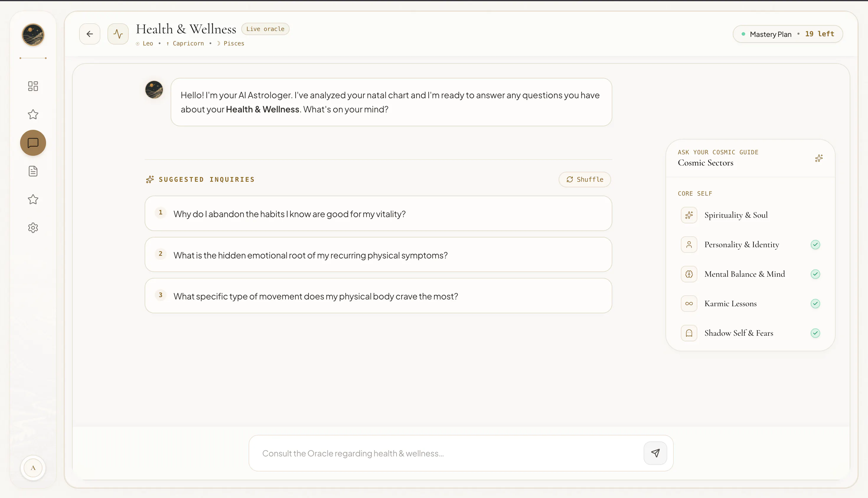The width and height of the screenshot is (868, 498).
Task: Open the document reports sidebar icon
Action: 33,171
